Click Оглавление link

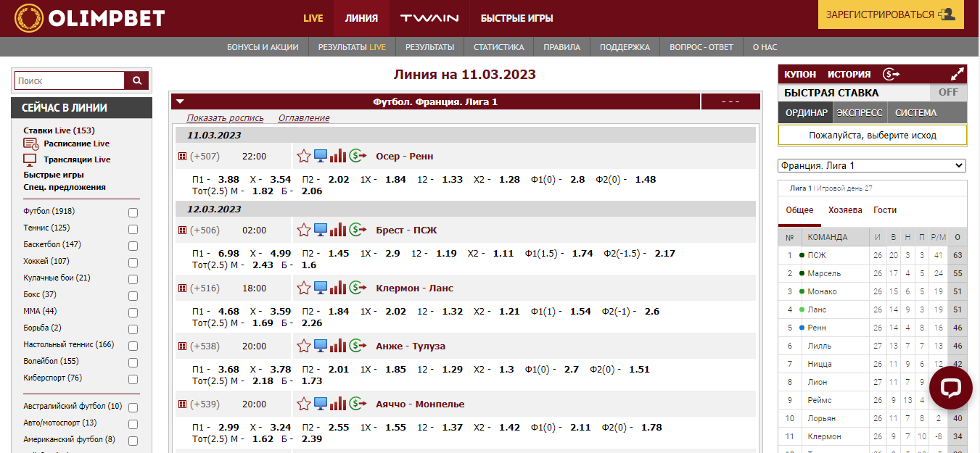click(x=304, y=118)
